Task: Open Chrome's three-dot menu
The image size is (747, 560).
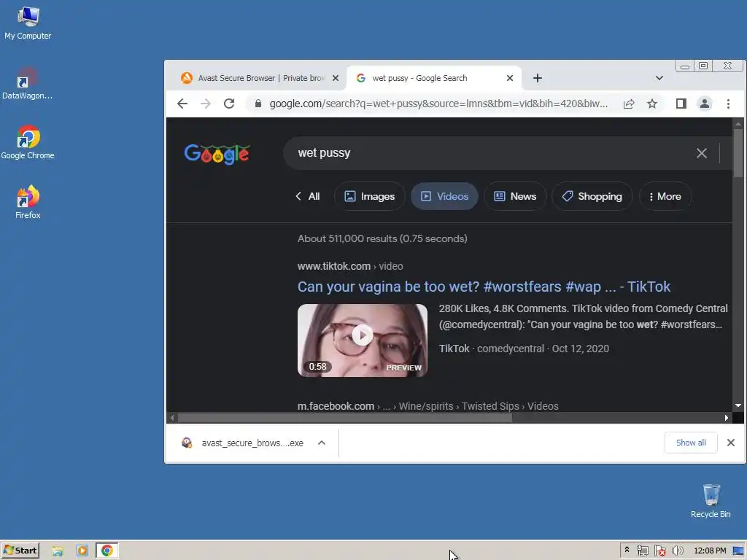Action: point(729,104)
